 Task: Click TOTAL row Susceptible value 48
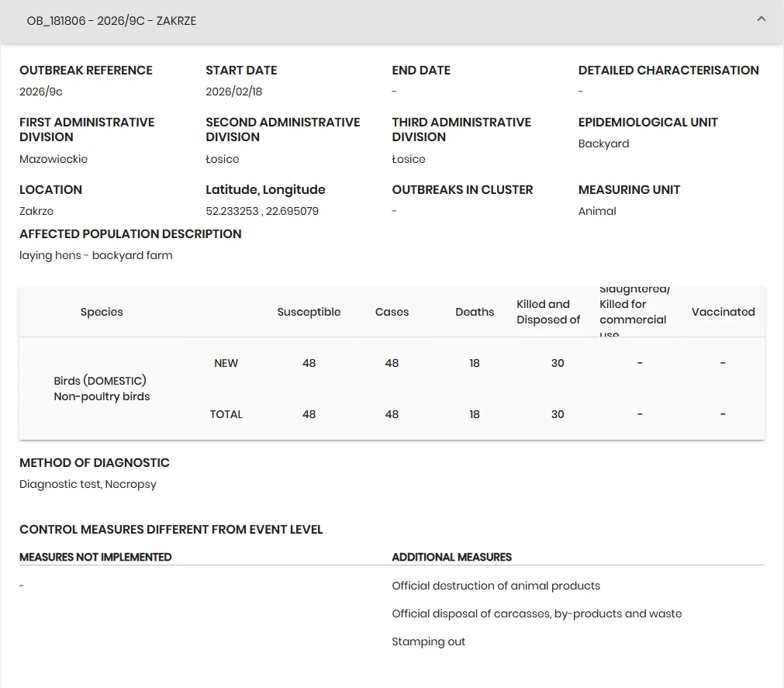tap(309, 414)
